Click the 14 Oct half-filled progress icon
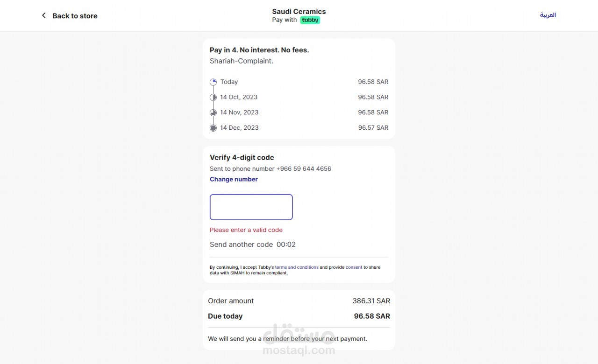The image size is (598, 364). pyautogui.click(x=213, y=97)
